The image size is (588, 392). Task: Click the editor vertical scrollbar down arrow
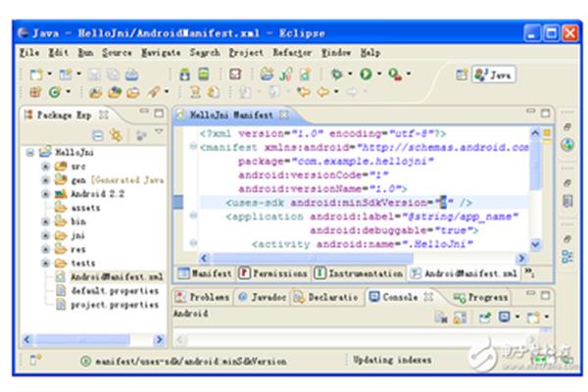(x=535, y=245)
